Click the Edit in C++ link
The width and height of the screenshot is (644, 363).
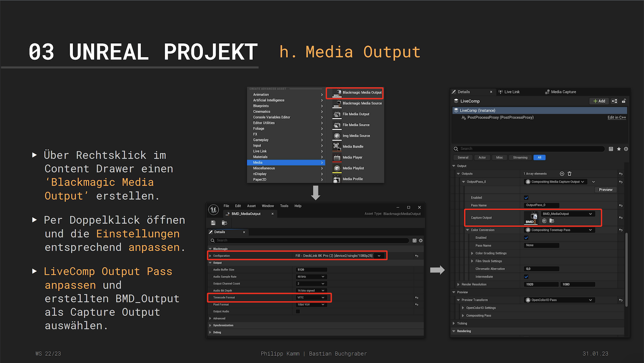click(x=617, y=117)
